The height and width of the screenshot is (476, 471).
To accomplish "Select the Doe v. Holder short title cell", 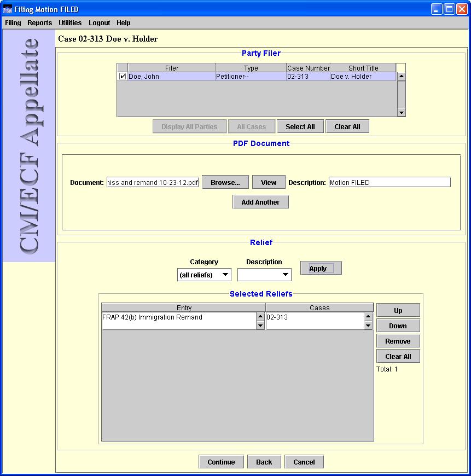I will pos(363,77).
